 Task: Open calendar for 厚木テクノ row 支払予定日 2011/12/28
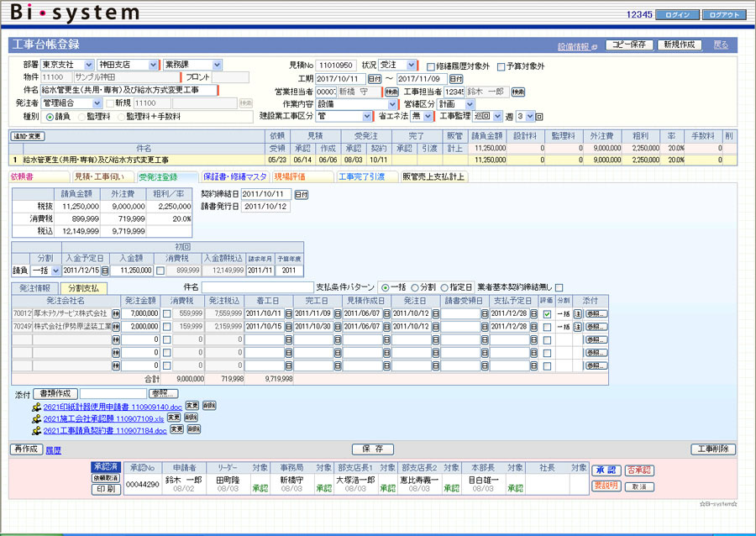click(533, 314)
